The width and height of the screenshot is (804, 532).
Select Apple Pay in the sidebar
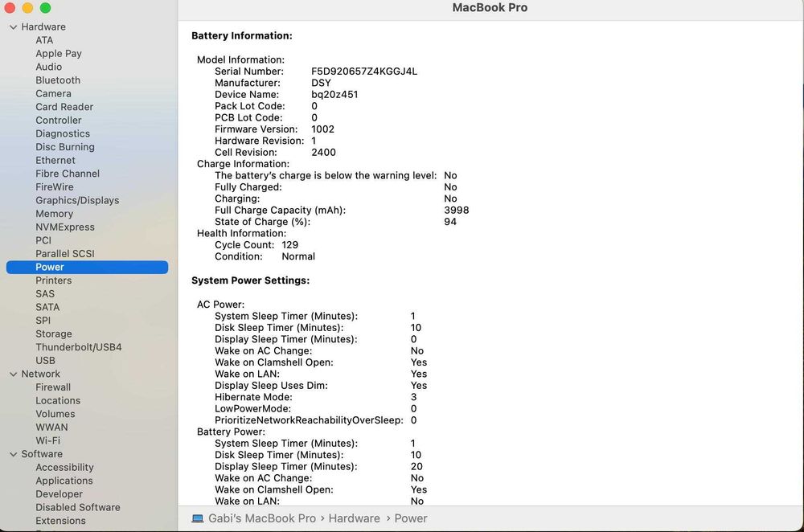59,53
